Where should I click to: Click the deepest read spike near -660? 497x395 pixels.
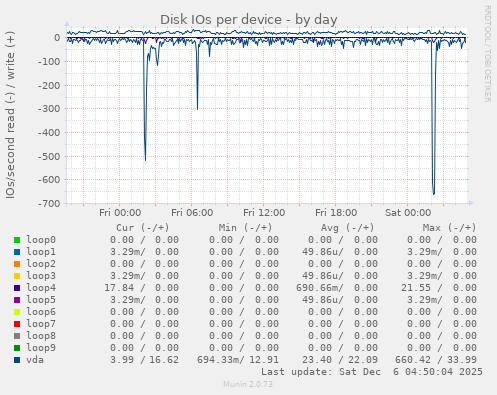[x=433, y=193]
